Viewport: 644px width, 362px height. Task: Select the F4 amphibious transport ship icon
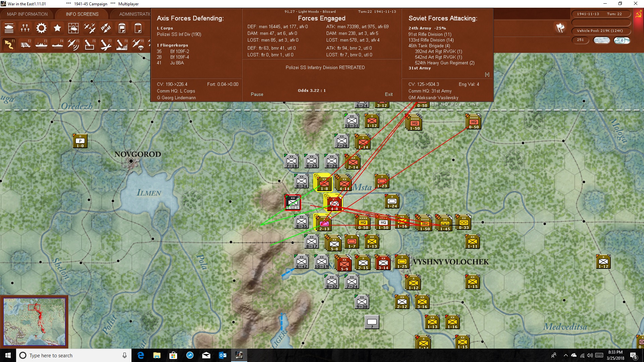click(x=57, y=45)
